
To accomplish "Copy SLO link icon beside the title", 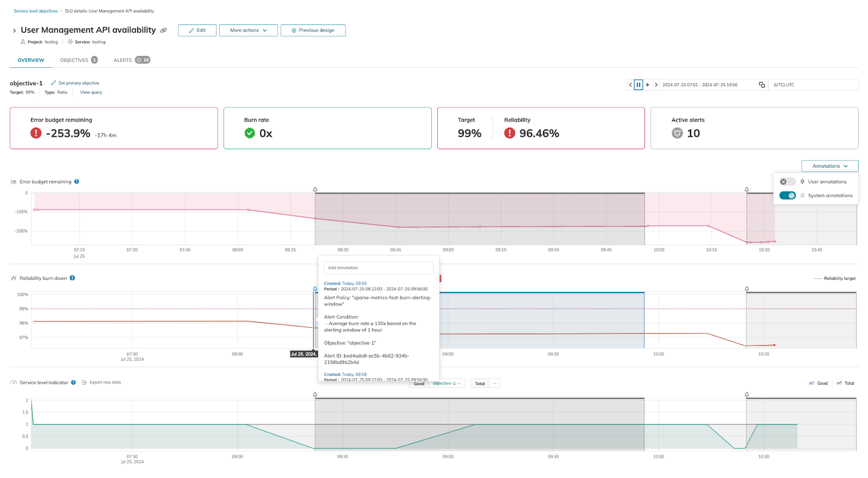I will tap(163, 30).
